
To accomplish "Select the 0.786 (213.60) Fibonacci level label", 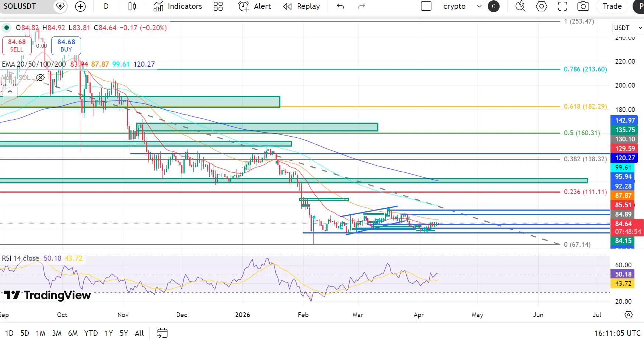I will pos(585,69).
